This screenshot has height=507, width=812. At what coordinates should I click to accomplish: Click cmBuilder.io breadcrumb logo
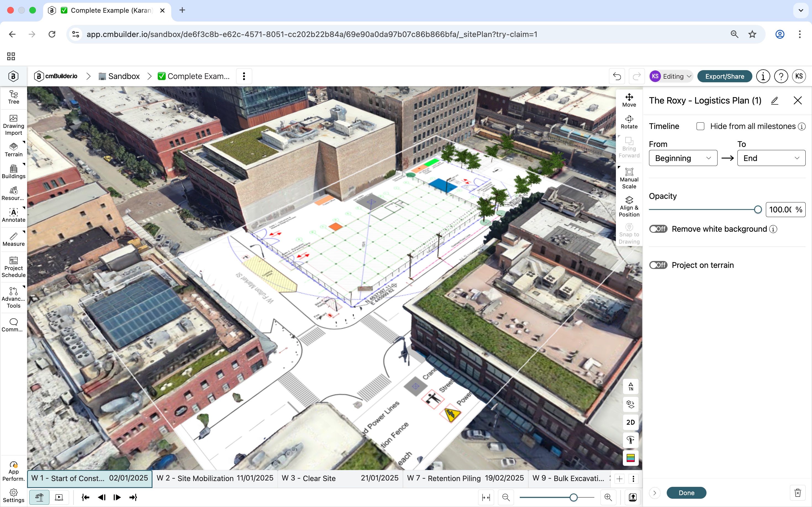(x=56, y=76)
